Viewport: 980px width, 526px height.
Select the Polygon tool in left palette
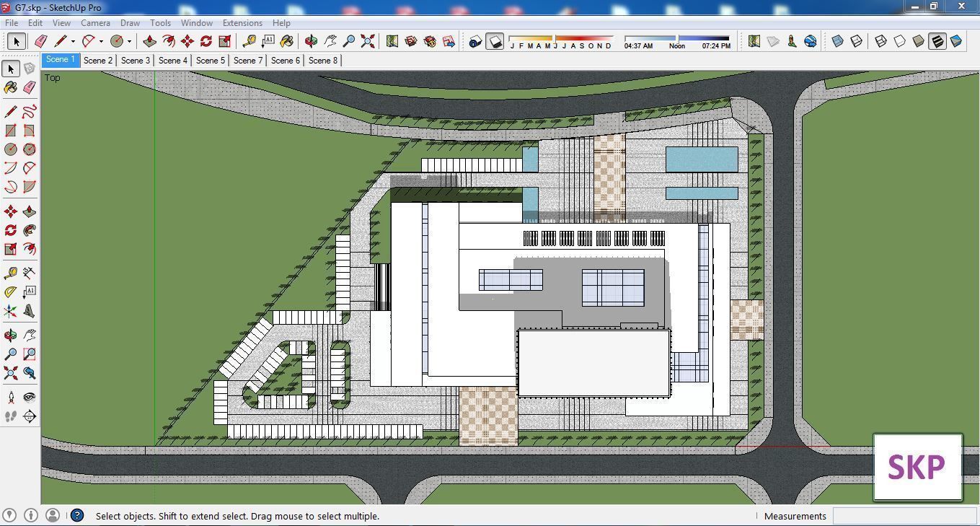pyautogui.click(x=30, y=149)
